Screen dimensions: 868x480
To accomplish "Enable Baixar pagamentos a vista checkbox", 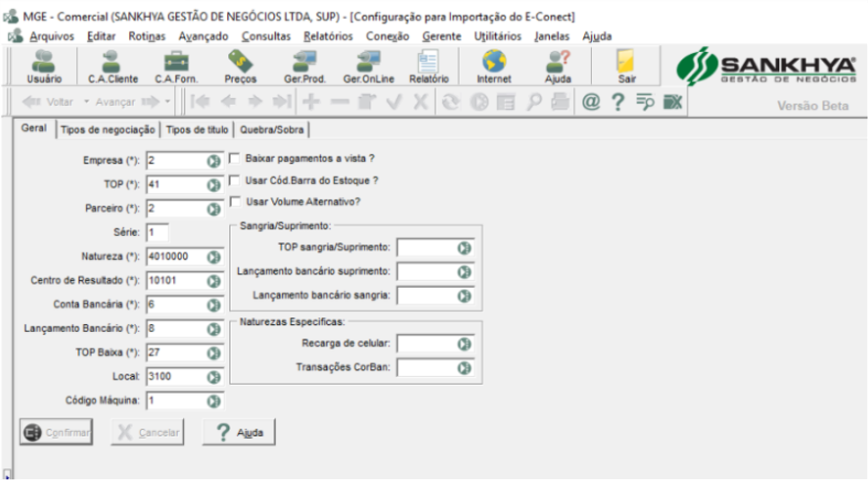I will [x=235, y=159].
